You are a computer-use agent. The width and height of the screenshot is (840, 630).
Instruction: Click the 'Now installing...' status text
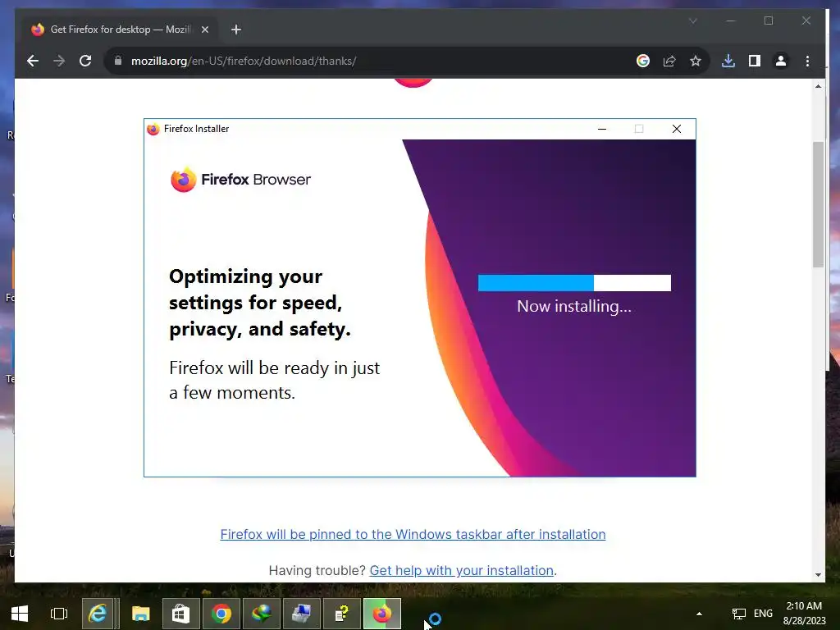coord(574,307)
